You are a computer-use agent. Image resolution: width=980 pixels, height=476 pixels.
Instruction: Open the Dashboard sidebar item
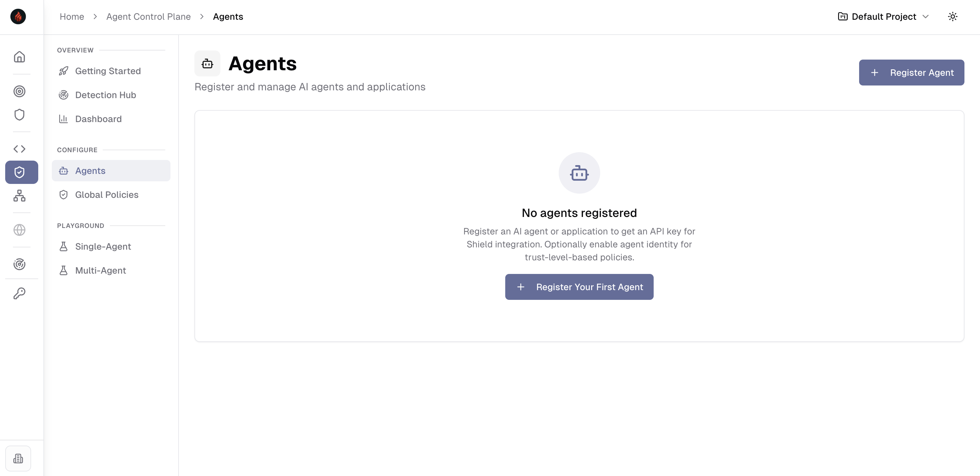[98, 119]
